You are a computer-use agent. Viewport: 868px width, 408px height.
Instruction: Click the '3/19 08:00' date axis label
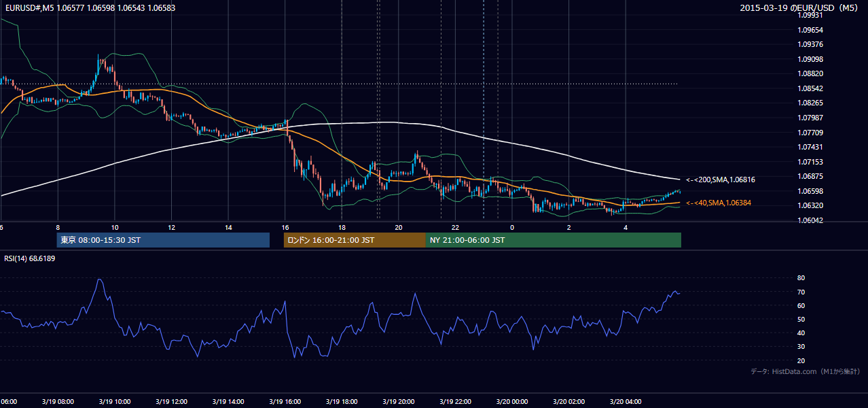point(58,402)
